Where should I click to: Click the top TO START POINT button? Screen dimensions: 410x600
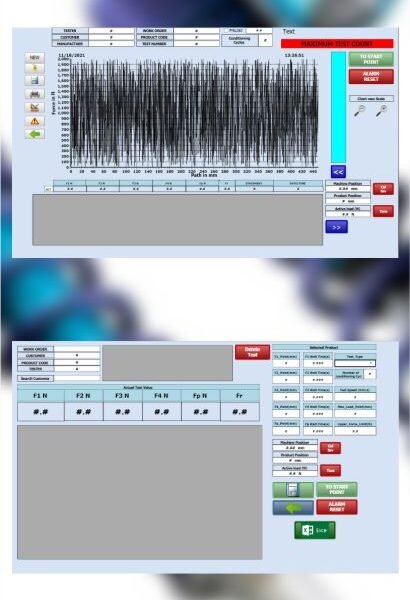pyautogui.click(x=371, y=59)
